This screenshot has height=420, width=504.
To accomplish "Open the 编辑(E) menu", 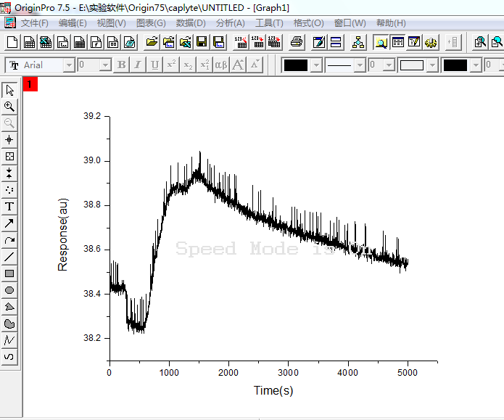I will coord(73,23).
